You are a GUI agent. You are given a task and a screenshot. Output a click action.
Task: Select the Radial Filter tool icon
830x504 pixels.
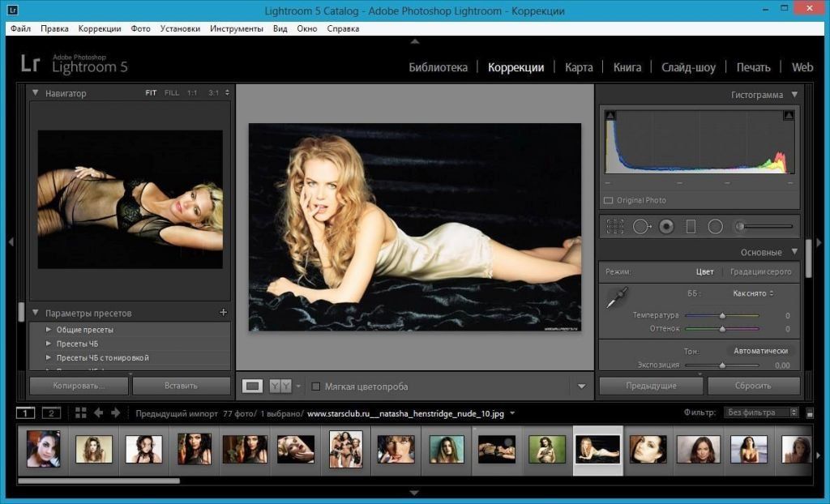715,227
